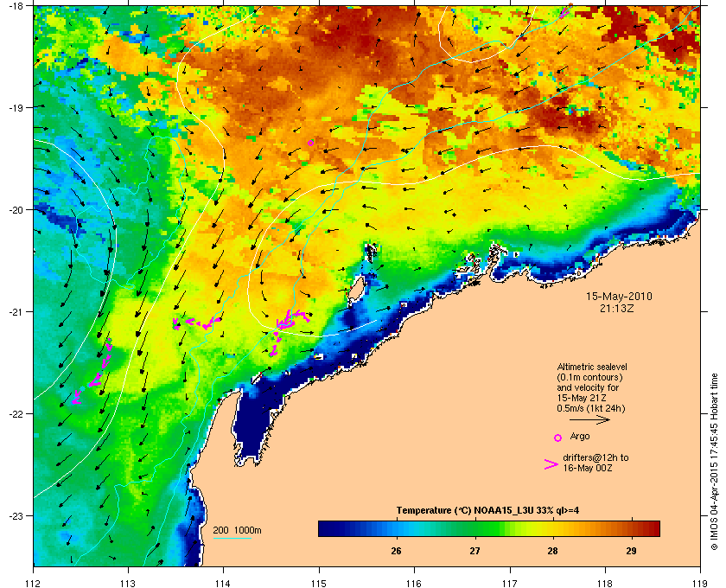Click the latitude axis label -18
This screenshot has height=588, width=726.
(16, 6)
